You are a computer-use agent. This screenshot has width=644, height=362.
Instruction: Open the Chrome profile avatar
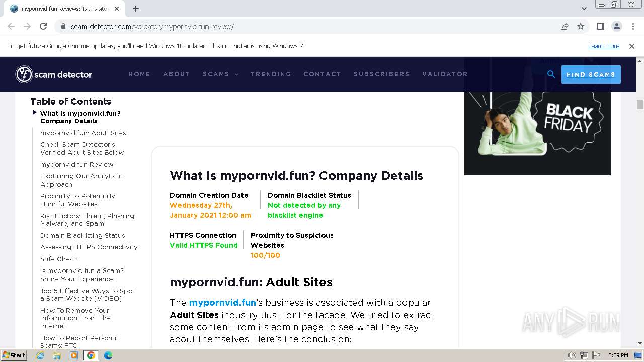[616, 26]
